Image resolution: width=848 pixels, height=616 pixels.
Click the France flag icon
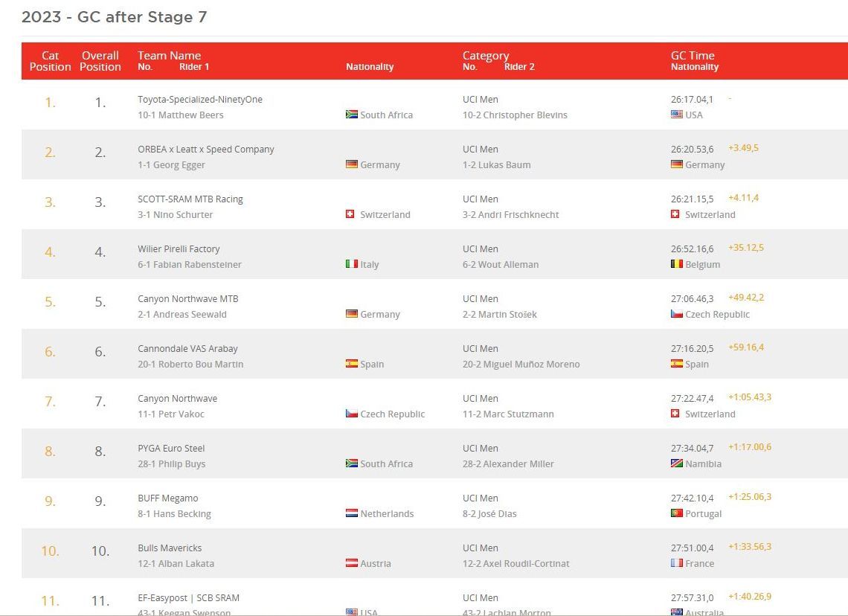(x=676, y=563)
